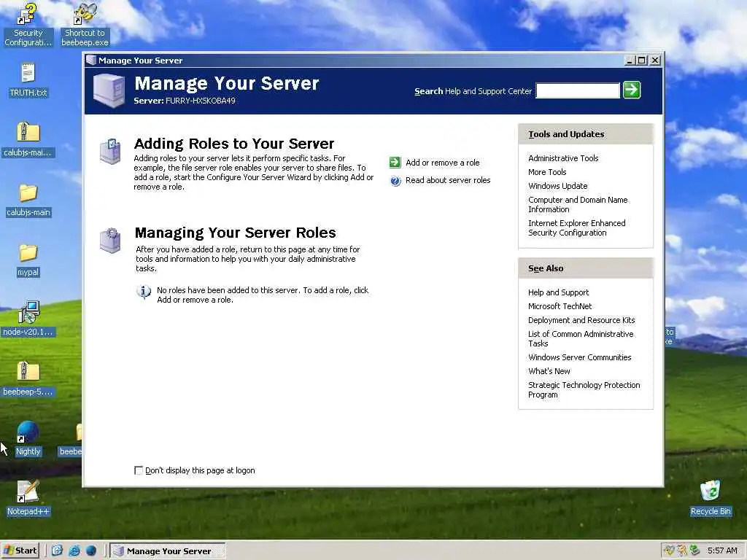Screen dimensions: 747x560
Task: Open the Microsoft TechNet link
Action: [x=560, y=306]
